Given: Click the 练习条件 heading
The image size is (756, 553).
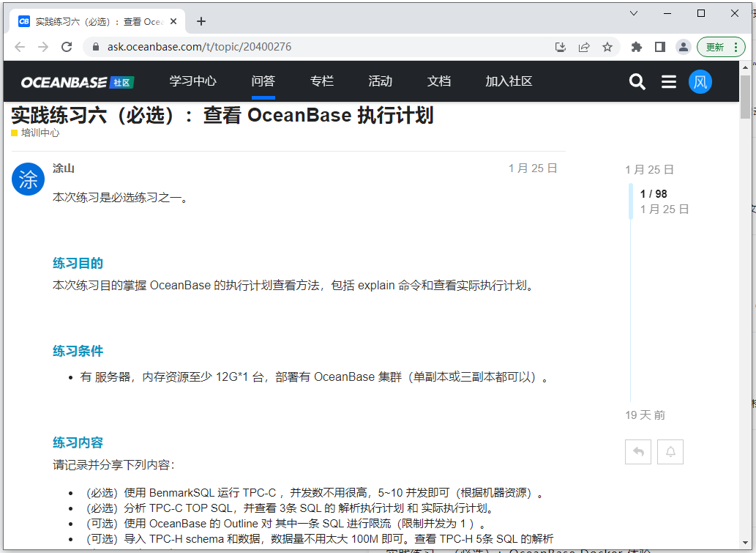Looking at the screenshot, I should coord(78,352).
